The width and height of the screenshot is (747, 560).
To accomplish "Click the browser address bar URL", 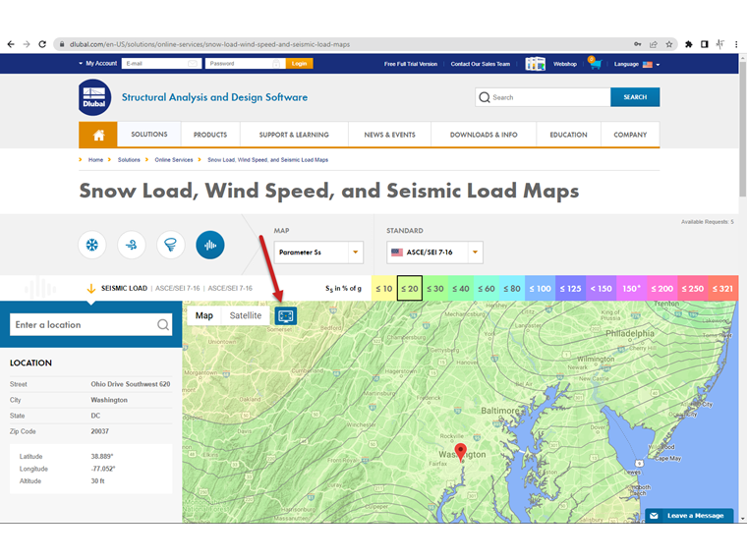I will 209,44.
